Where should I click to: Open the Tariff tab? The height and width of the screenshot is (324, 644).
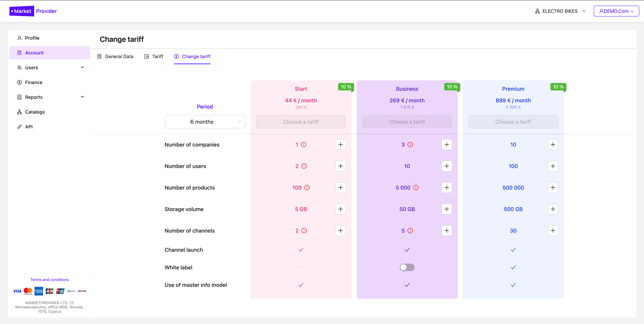(x=154, y=56)
